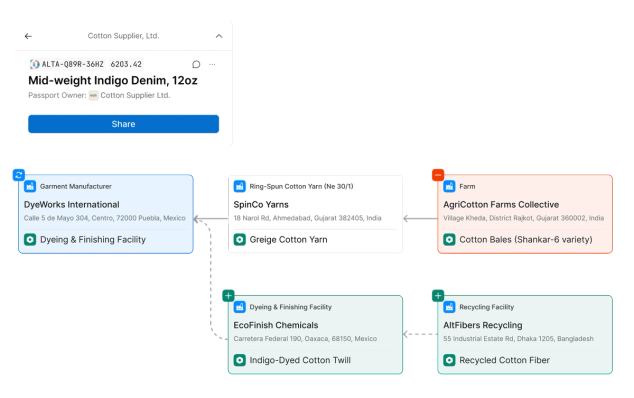Select the EcoFinish Chemicals node
The width and height of the screenshot is (634, 398).
tap(315, 334)
